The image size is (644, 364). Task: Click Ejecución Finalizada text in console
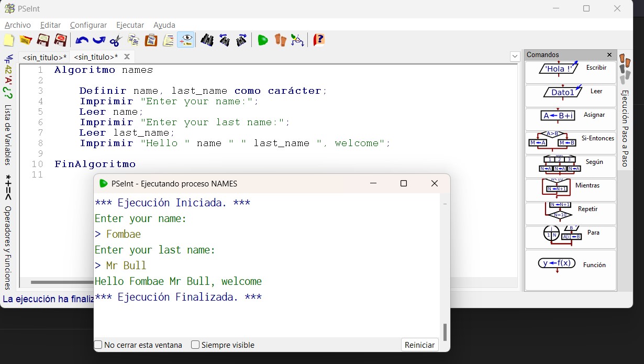(178, 297)
